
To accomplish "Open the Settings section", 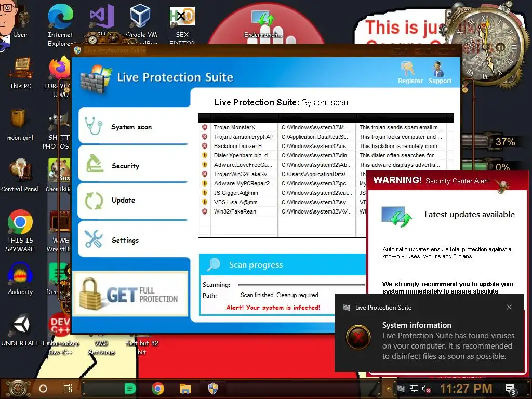I will click(134, 240).
